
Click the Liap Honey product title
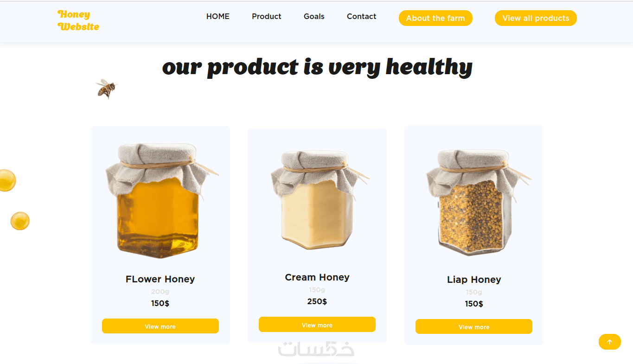click(474, 280)
